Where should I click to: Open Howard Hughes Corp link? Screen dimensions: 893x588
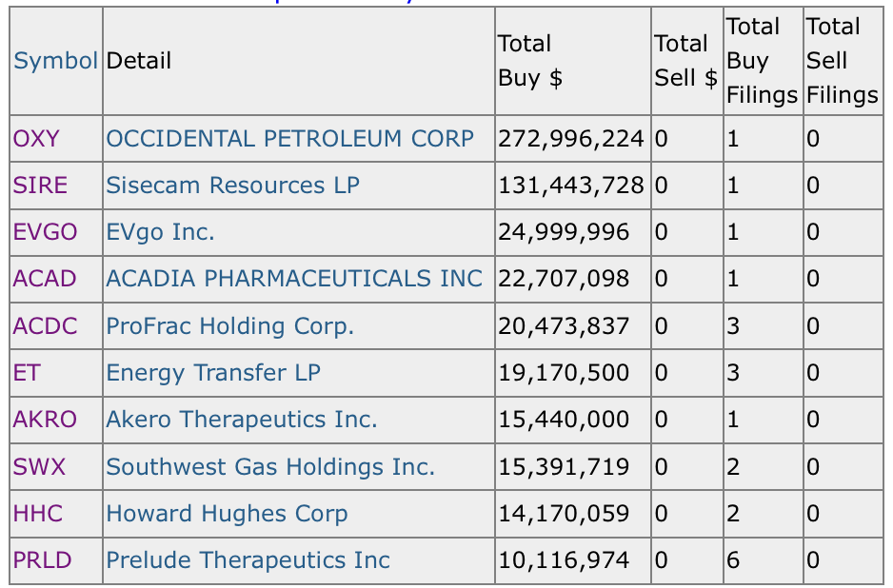[227, 514]
